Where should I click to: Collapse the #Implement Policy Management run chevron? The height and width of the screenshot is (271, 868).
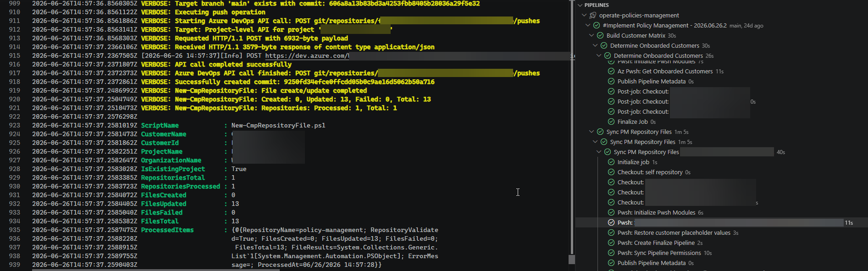[588, 25]
